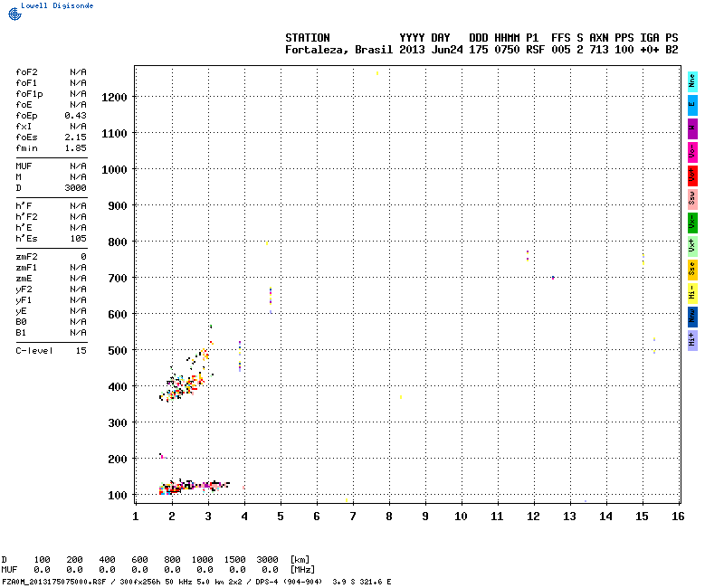Pick the magenta Vo- legend swatch
The width and height of the screenshot is (724, 588).
coord(692,152)
